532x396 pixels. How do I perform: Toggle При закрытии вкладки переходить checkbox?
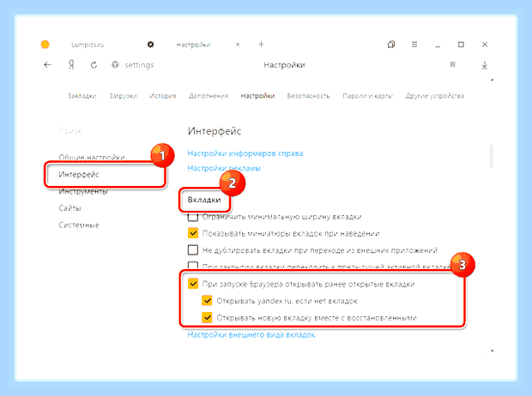pyautogui.click(x=193, y=266)
